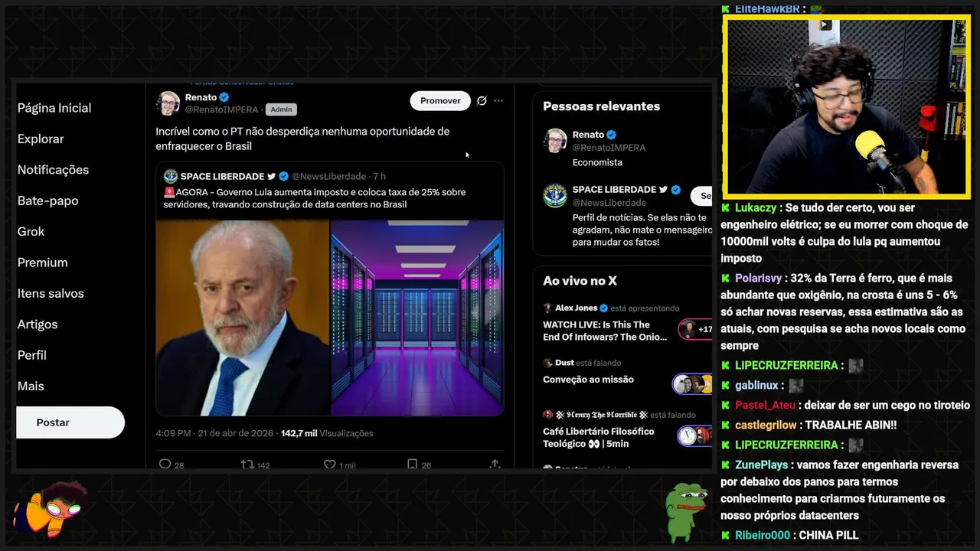Open the three-dot more menu on Renato's post
The height and width of the screenshot is (551, 980).
[498, 100]
